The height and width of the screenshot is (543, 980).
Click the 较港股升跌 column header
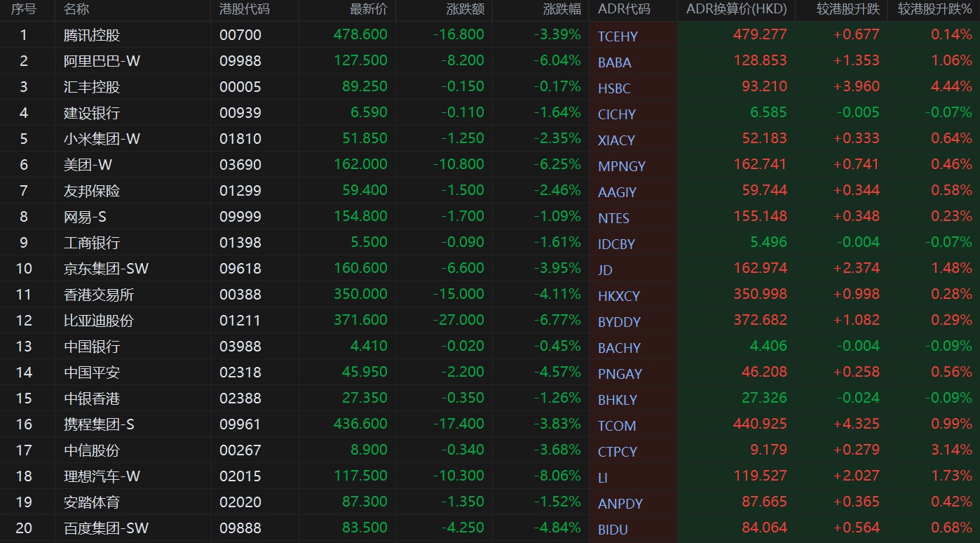[x=848, y=9]
